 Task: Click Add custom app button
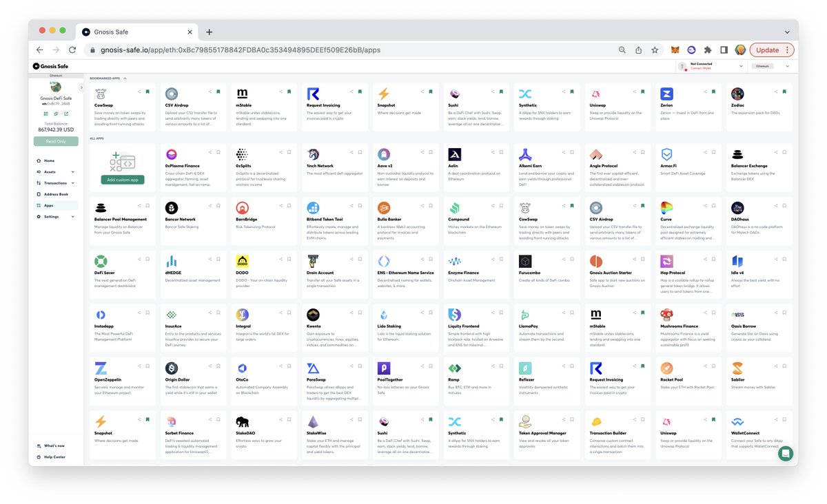point(123,180)
